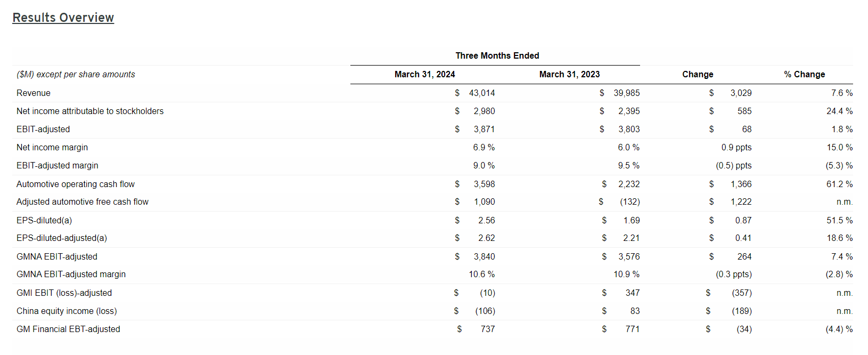Viewport: 868px width, 355px height.
Task: Click Adjusted automotive free cash flow label
Action: (83, 202)
